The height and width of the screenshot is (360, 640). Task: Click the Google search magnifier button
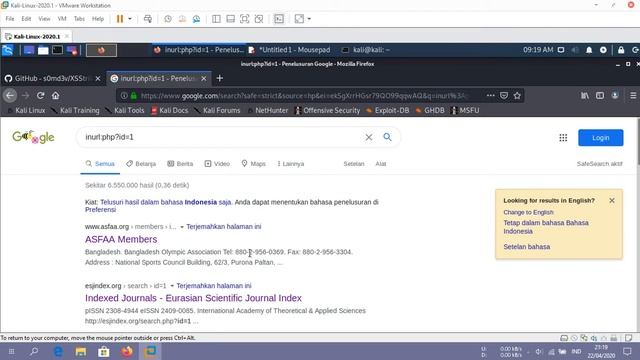387,137
